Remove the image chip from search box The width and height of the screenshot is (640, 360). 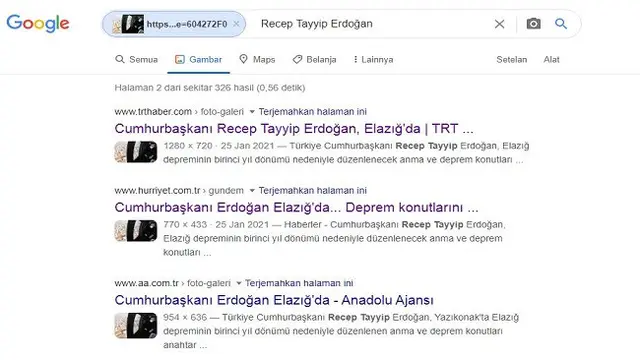[x=236, y=24]
